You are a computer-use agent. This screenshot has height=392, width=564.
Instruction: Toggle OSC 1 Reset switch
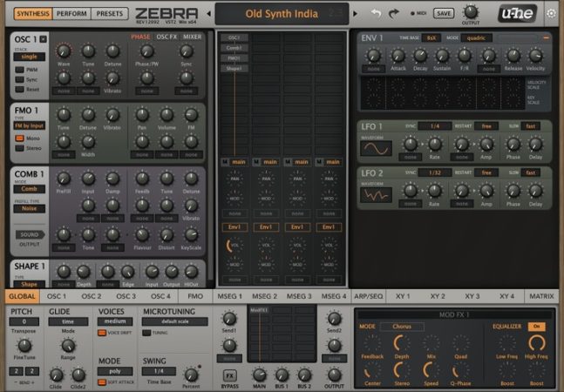(19, 89)
